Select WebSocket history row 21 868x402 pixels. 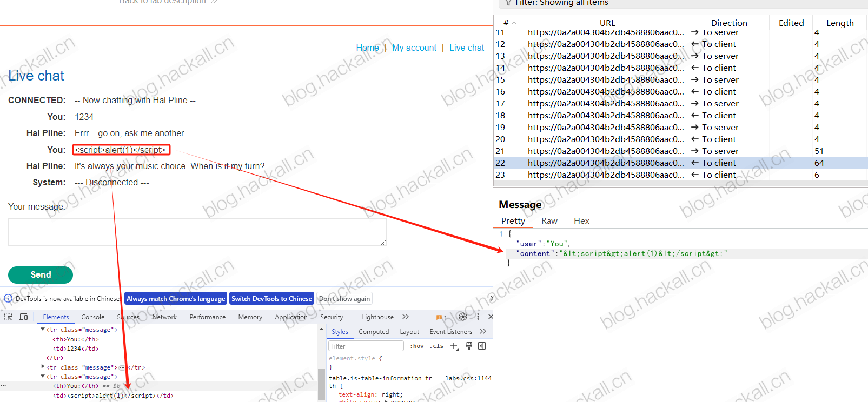681,151
